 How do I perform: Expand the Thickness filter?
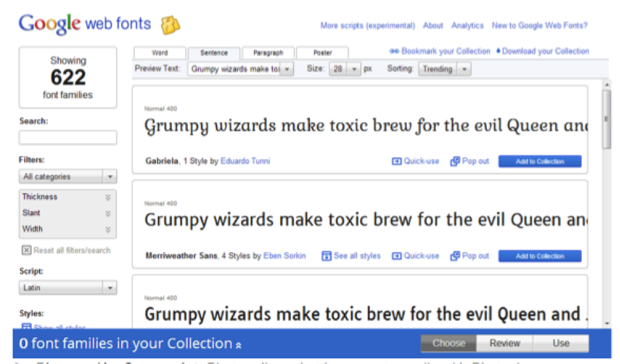pyautogui.click(x=67, y=197)
